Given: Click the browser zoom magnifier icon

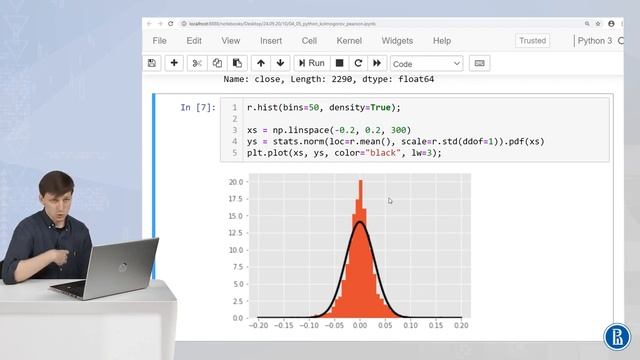Looking at the screenshot, I should tap(587, 24).
